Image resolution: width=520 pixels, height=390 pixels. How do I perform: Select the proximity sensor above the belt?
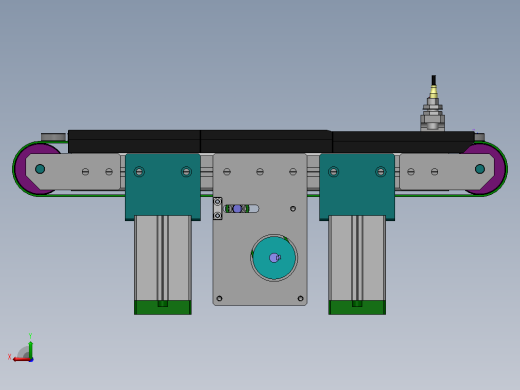click(433, 103)
